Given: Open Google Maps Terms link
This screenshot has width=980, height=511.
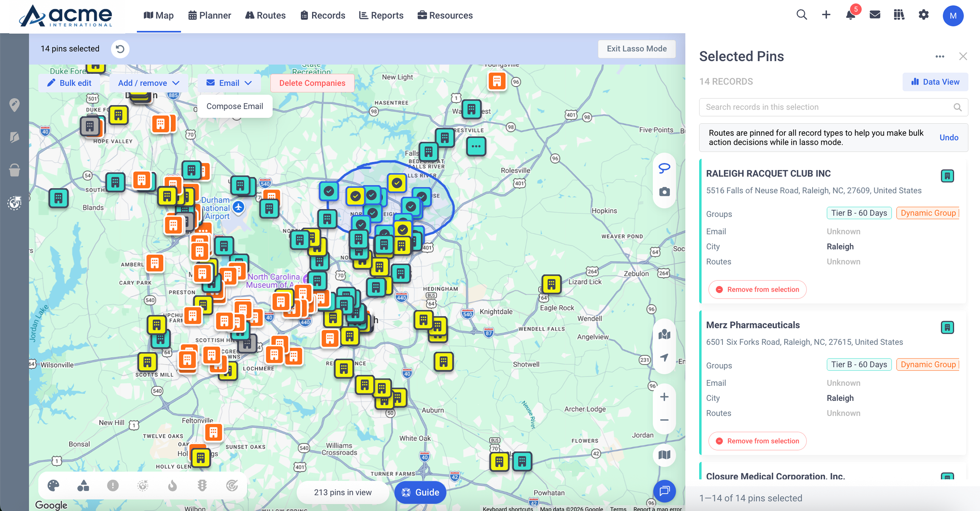Looking at the screenshot, I should click(618, 508).
